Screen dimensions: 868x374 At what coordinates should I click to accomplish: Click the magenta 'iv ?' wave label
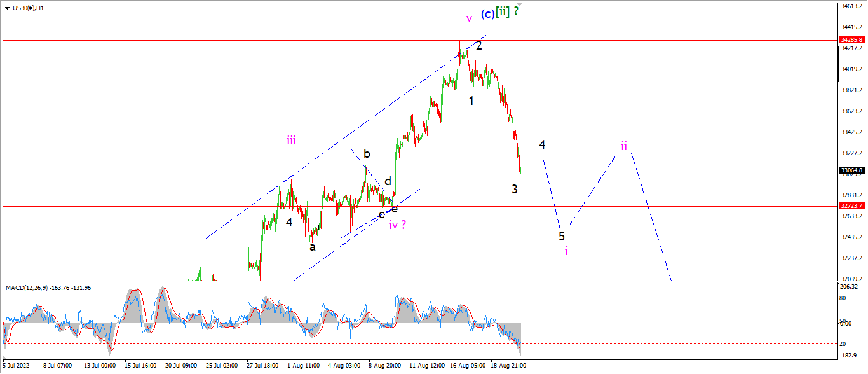(x=397, y=224)
